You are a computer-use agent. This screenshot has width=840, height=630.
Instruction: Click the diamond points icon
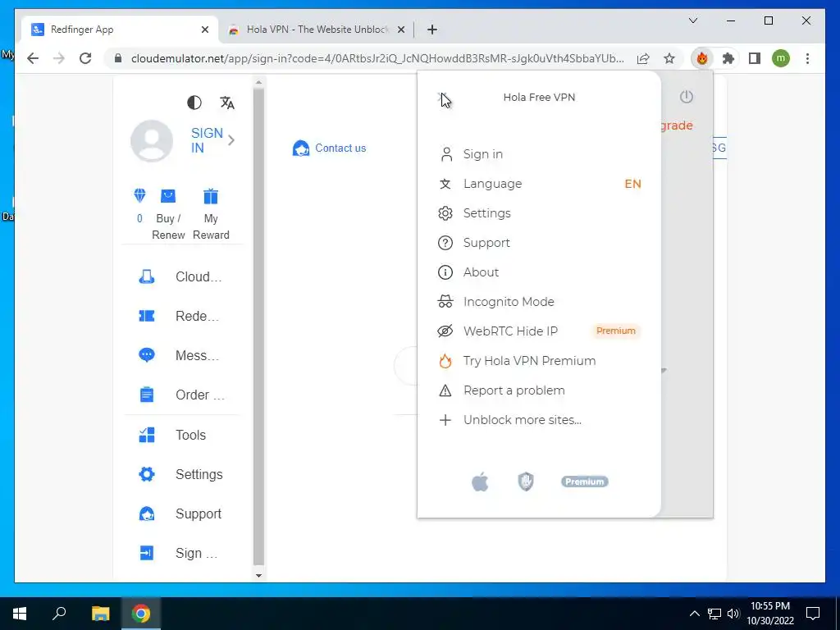139,195
